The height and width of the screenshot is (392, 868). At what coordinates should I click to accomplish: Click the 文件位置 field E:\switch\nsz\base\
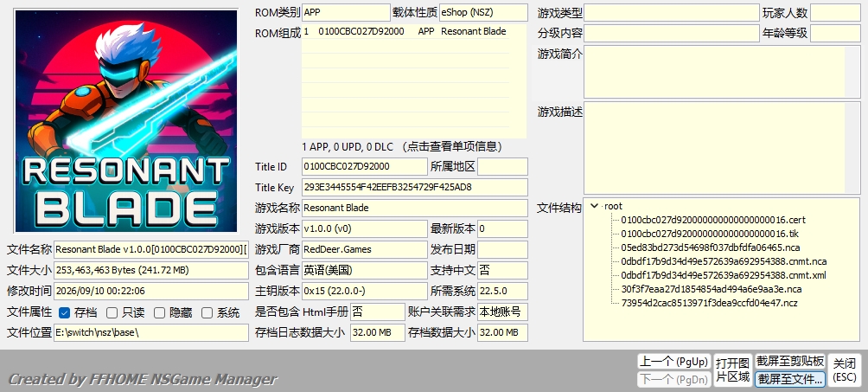151,332
